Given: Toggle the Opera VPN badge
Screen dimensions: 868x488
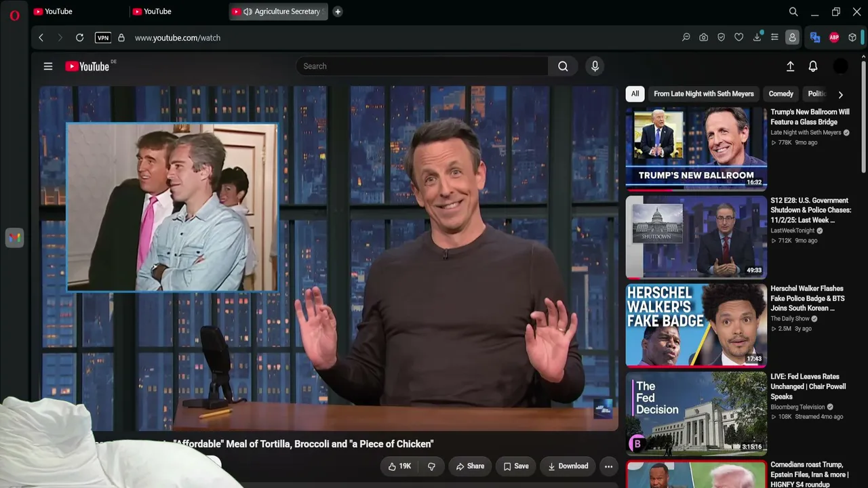Looking at the screenshot, I should click(103, 38).
